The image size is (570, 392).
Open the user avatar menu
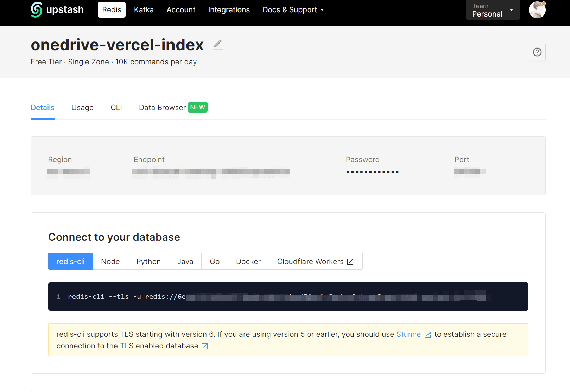coord(537,9)
